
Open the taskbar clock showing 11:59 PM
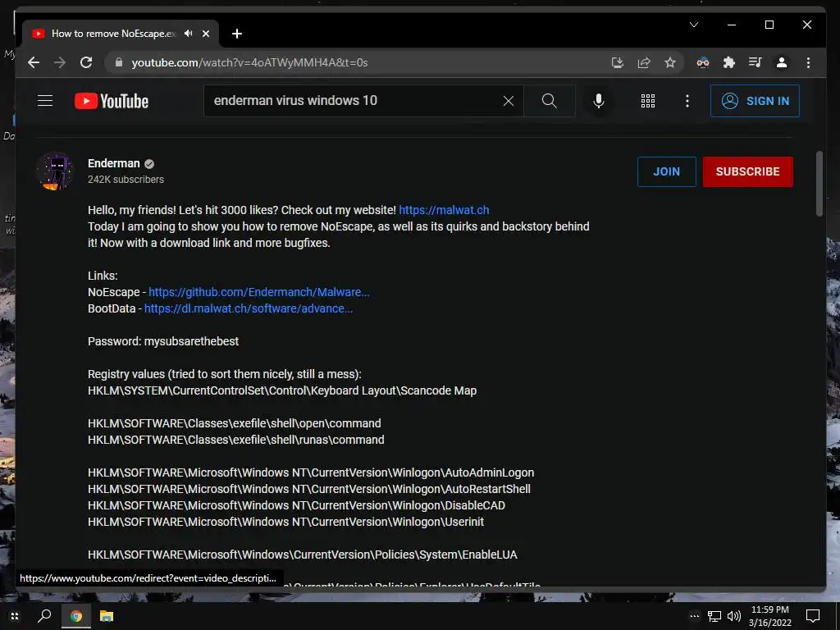pos(769,616)
